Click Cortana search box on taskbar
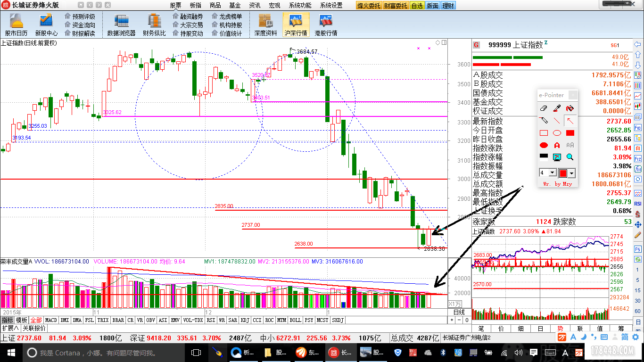The width and height of the screenshot is (644, 362). pyautogui.click(x=104, y=353)
